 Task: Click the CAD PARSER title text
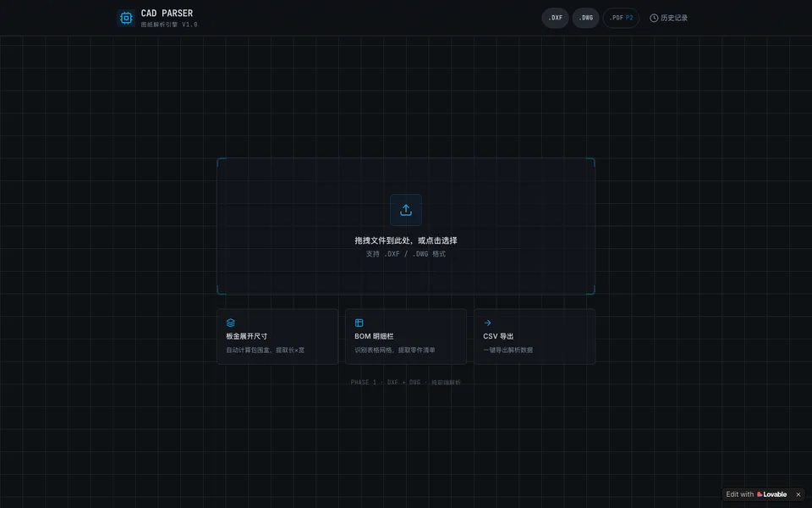(167, 14)
